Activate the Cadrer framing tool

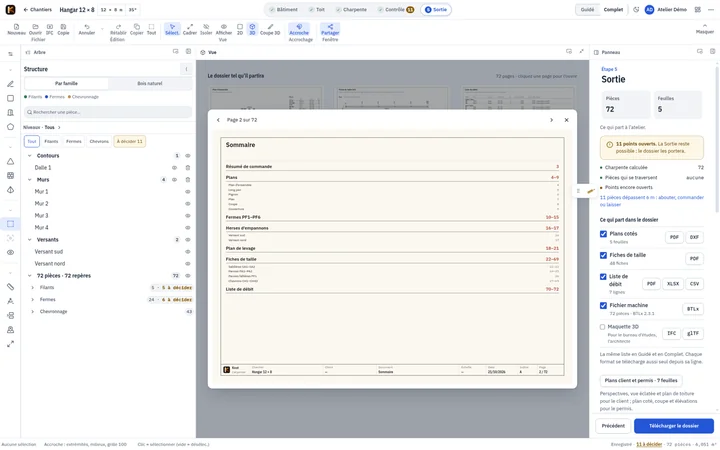[x=190, y=29]
